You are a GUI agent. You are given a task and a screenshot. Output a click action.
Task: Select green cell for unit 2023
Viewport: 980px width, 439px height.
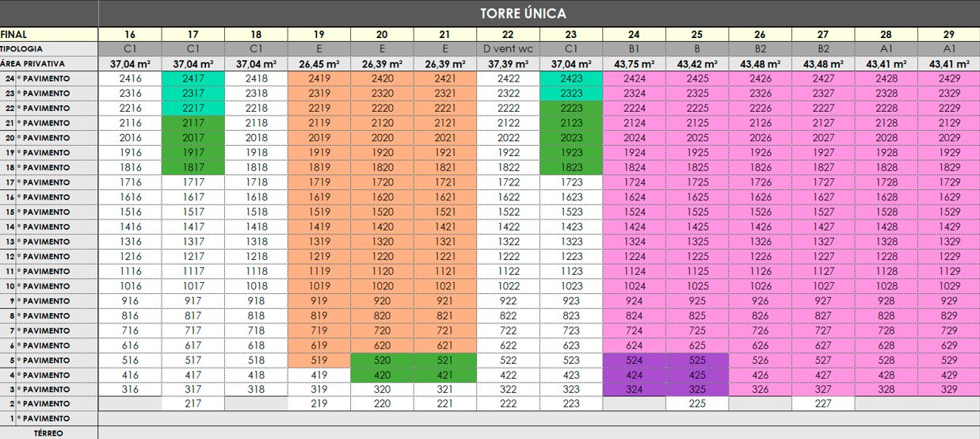click(570, 138)
